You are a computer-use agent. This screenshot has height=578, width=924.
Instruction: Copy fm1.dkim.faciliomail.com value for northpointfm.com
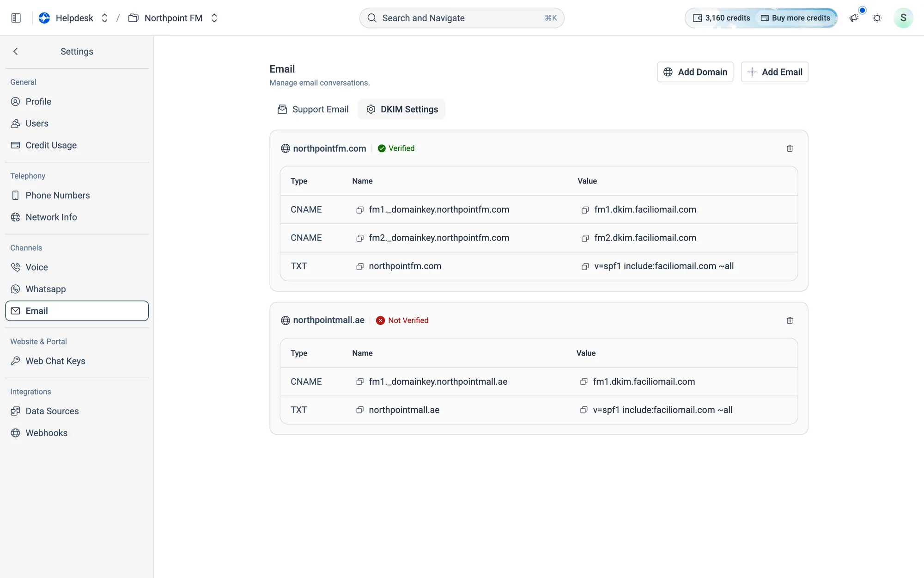click(x=585, y=210)
